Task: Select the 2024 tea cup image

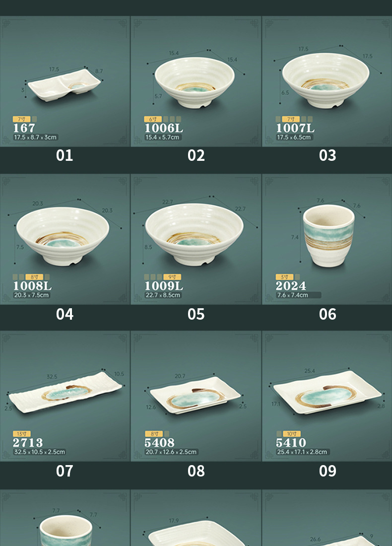Action: [327, 239]
